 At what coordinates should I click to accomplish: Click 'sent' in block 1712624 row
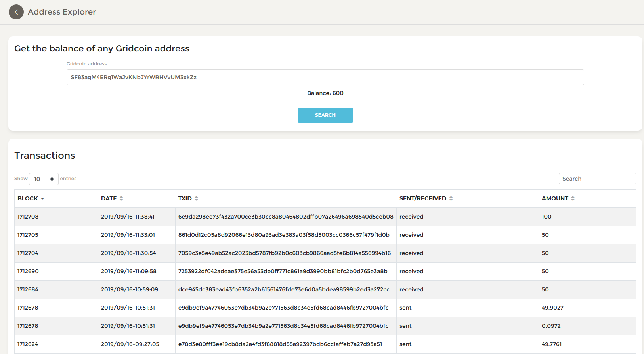[x=405, y=344]
